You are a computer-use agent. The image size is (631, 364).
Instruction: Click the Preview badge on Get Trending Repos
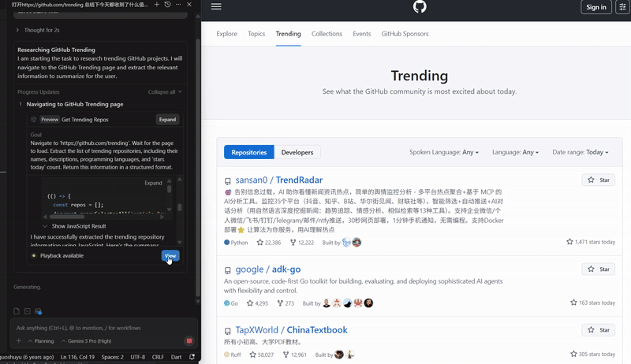50,119
